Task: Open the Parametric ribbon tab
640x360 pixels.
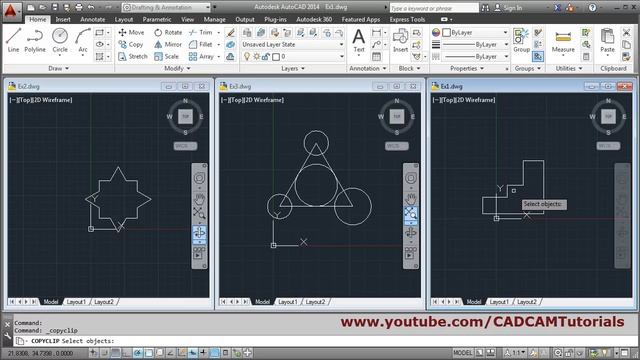Action: click(x=157, y=19)
